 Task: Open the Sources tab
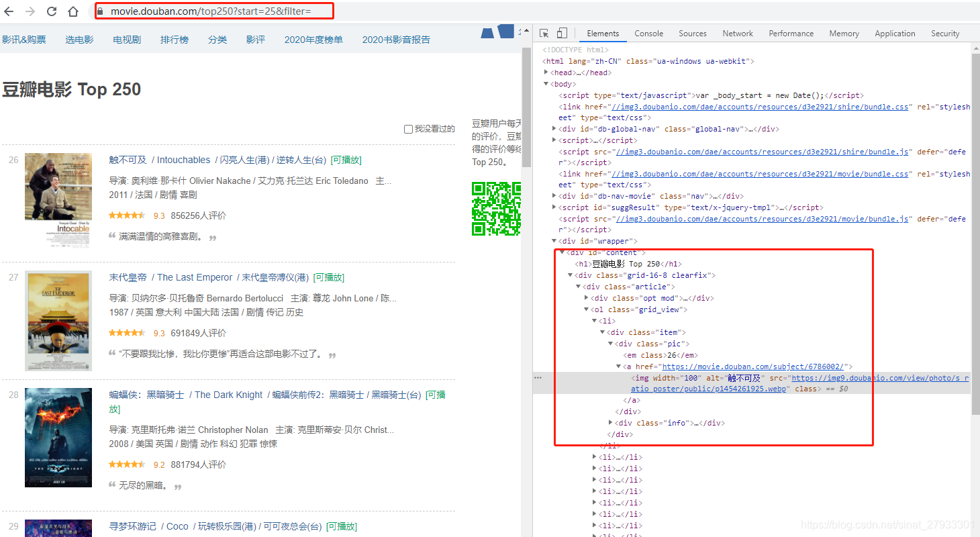(x=693, y=34)
